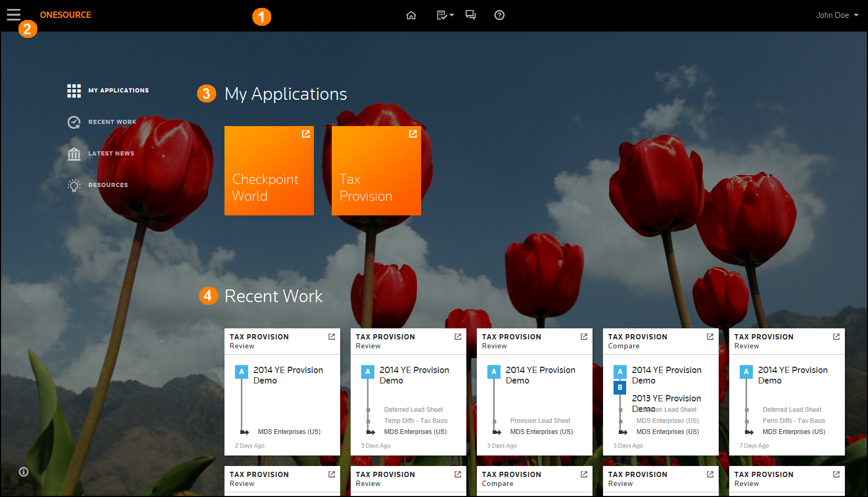This screenshot has height=497, width=868.
Task: Open external link on bottom-row Compare card
Action: click(584, 474)
